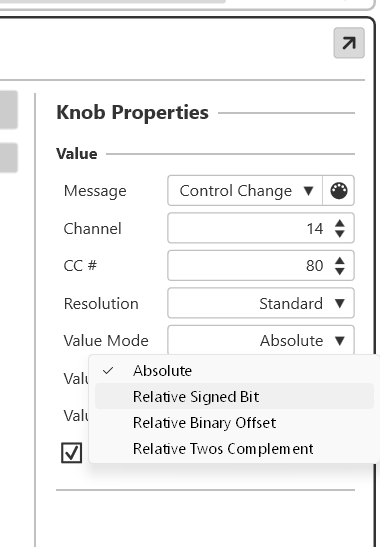Decrease the Channel value with the down arrow
Screen dimensions: 380x547
pyautogui.click(x=340, y=234)
